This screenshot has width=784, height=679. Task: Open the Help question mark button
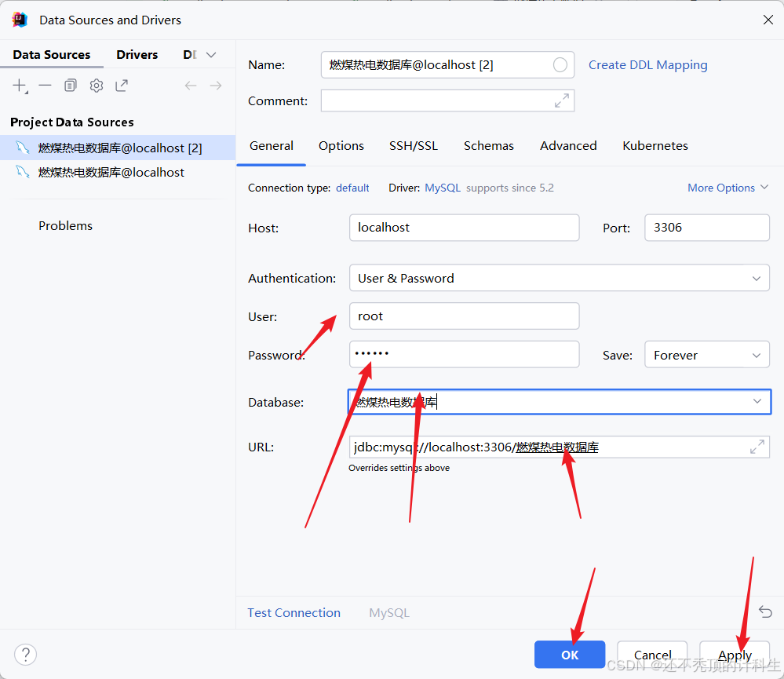[x=25, y=654]
